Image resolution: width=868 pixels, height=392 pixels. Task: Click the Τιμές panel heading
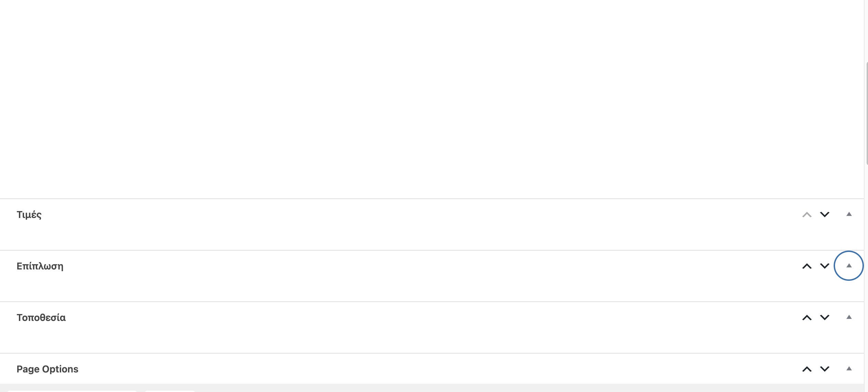29,215
